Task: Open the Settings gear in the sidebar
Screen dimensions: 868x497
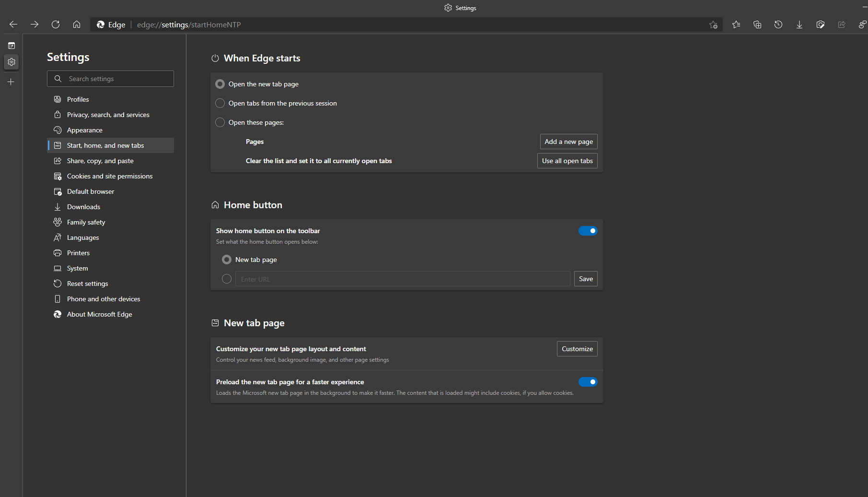Action: pos(11,62)
